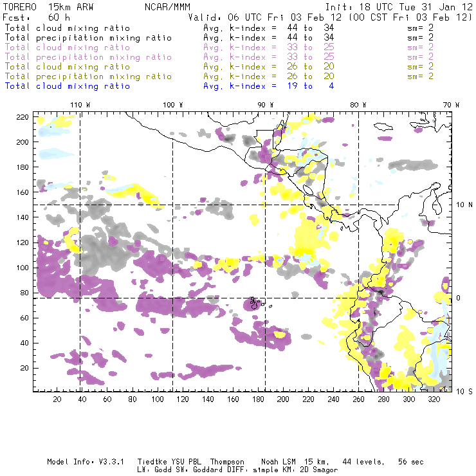Click the '10 N' latitude label

(464, 205)
